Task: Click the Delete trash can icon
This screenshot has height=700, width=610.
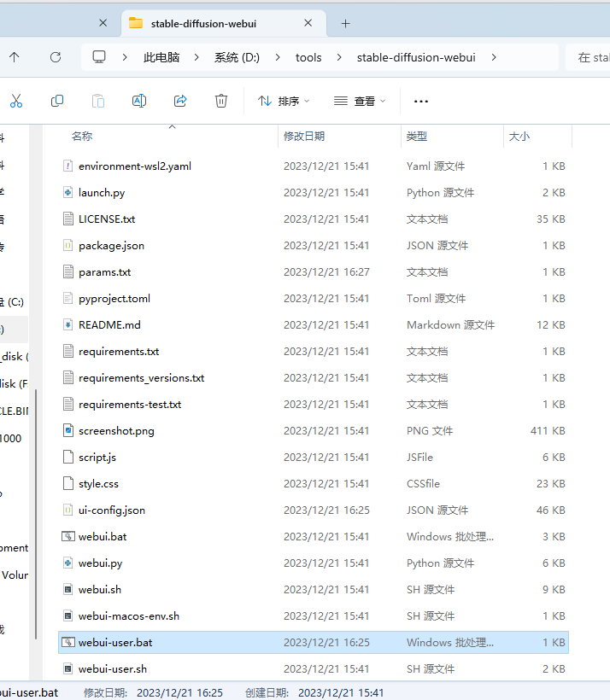Action: (x=221, y=101)
